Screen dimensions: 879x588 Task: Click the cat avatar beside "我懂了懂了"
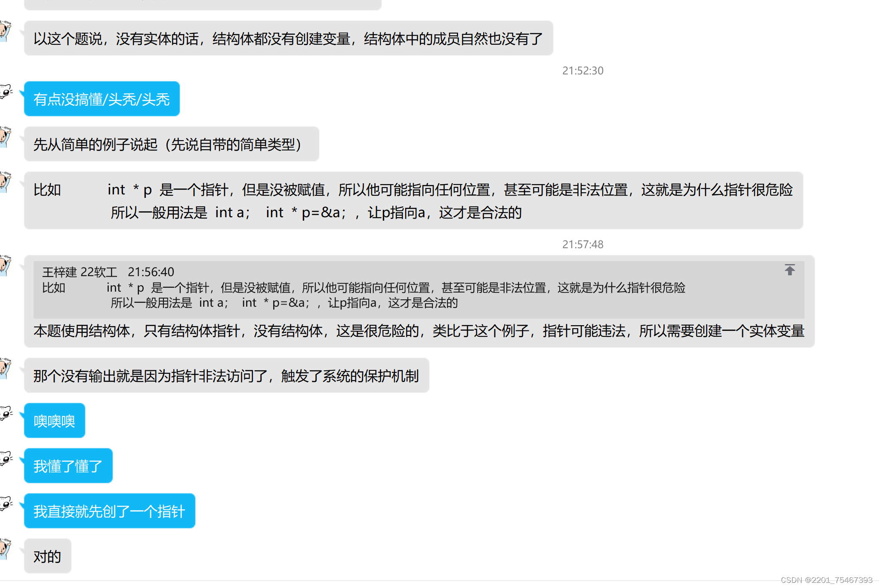[5, 458]
